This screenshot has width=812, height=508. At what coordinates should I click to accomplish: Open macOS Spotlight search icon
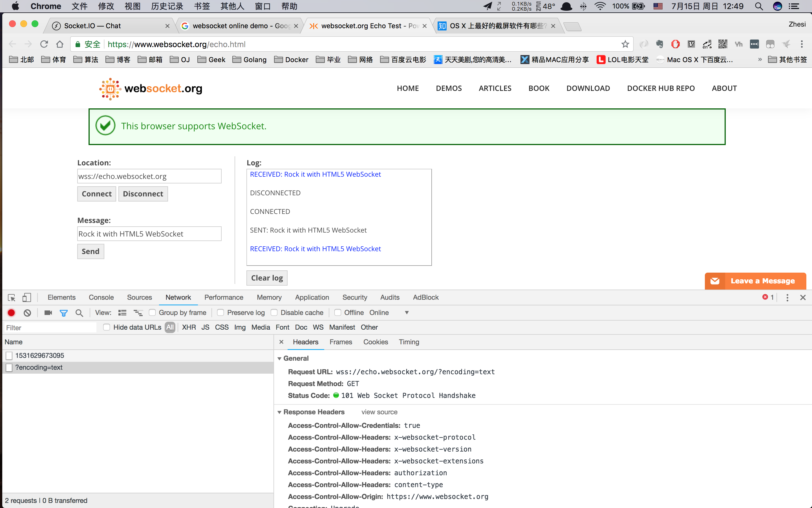[759, 6]
